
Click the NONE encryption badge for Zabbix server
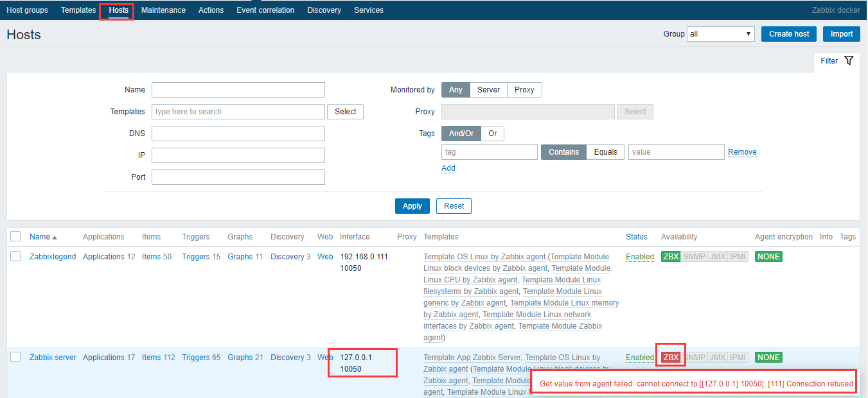coord(768,357)
